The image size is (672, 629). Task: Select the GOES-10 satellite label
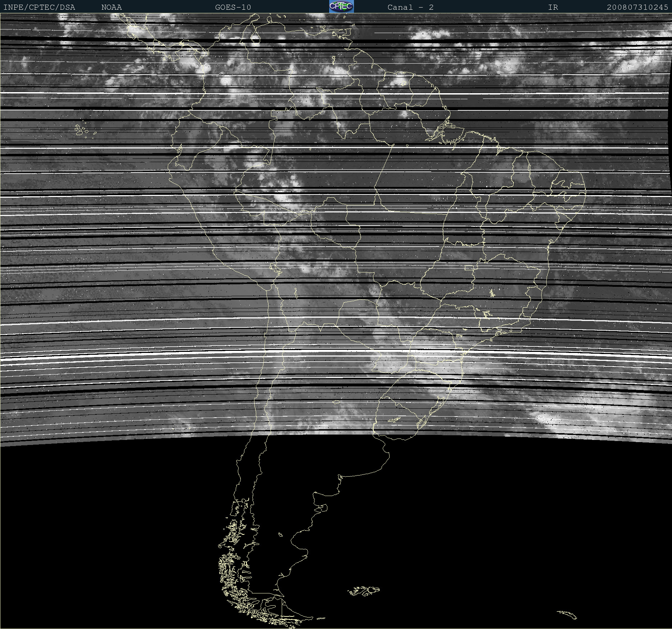(233, 7)
